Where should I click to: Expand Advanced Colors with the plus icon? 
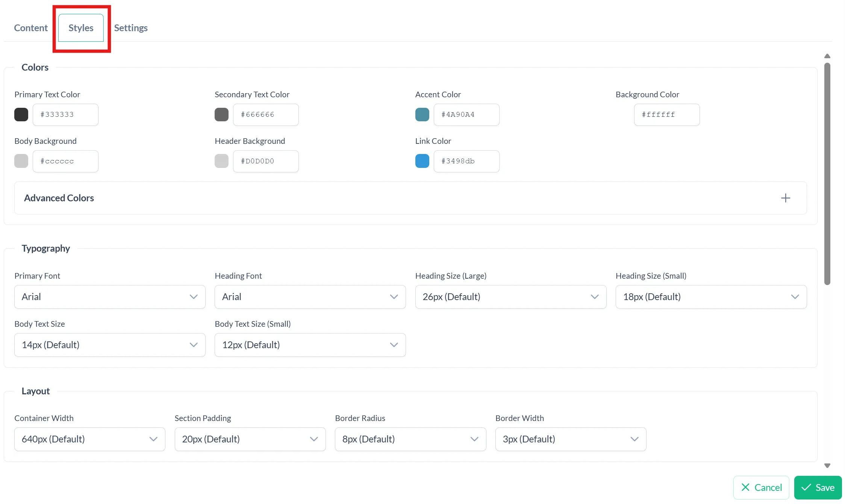[786, 198]
